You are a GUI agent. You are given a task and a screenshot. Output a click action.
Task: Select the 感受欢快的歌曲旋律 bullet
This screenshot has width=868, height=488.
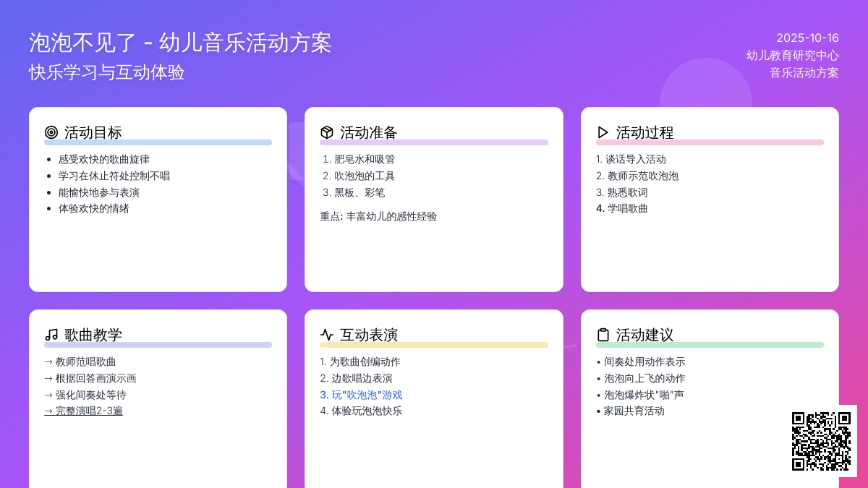(x=104, y=160)
